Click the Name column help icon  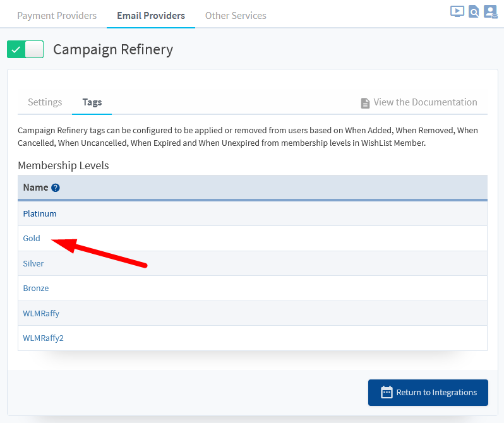tap(56, 188)
